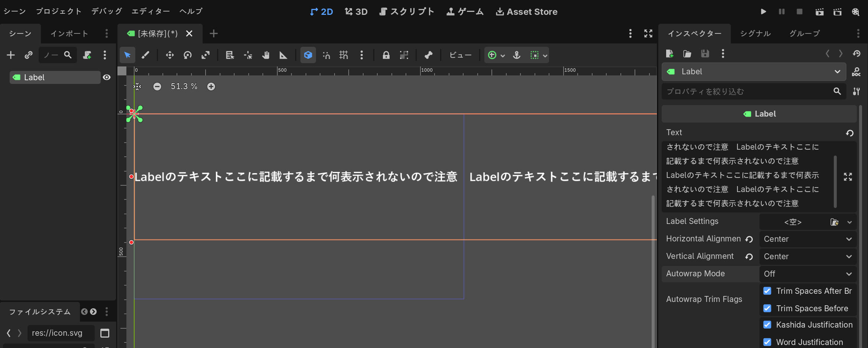Screen dimensions: 868x348
Task: Open the Vertical Alignment dropdown
Action: pos(808,257)
